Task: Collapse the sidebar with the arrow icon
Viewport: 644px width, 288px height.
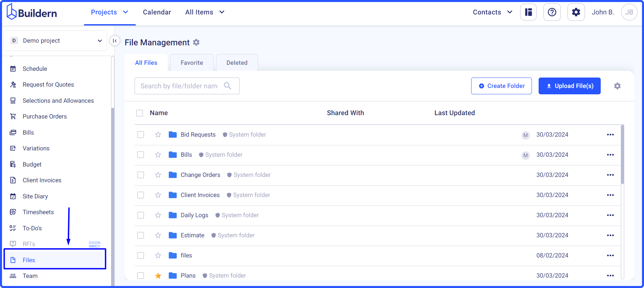Action: point(115,41)
